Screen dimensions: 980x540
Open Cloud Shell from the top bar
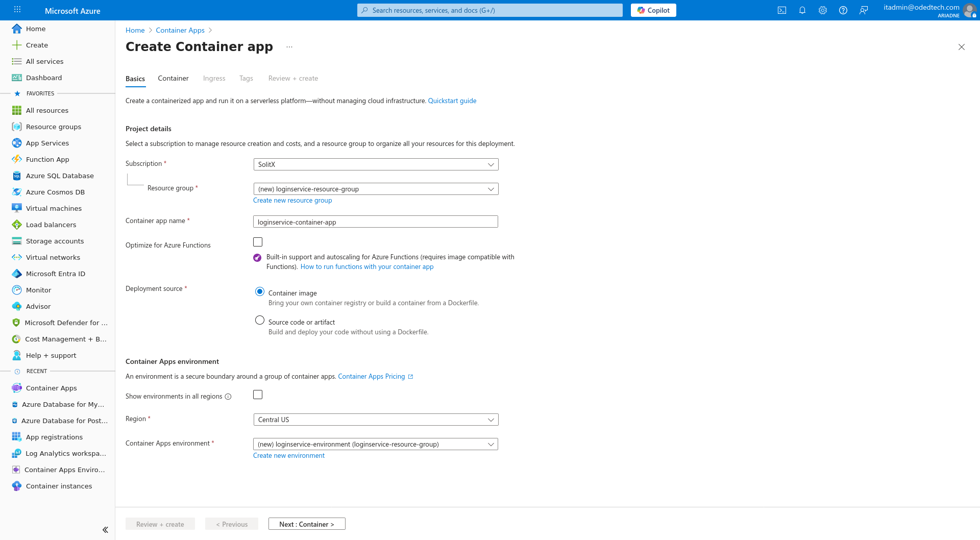(782, 10)
